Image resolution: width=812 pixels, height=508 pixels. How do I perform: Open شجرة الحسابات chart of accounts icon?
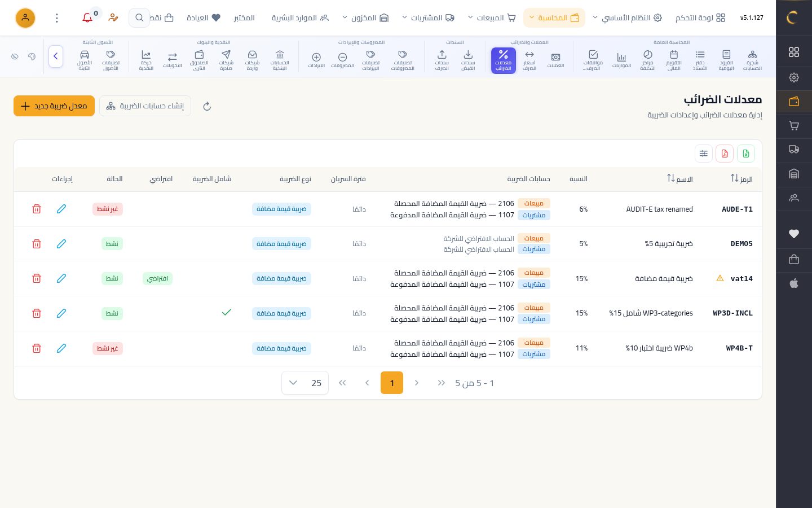coord(752,60)
